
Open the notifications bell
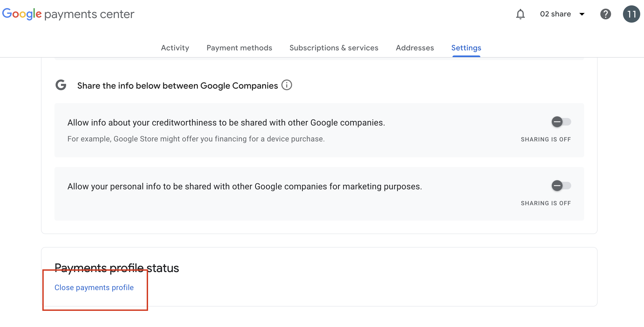[x=520, y=14]
